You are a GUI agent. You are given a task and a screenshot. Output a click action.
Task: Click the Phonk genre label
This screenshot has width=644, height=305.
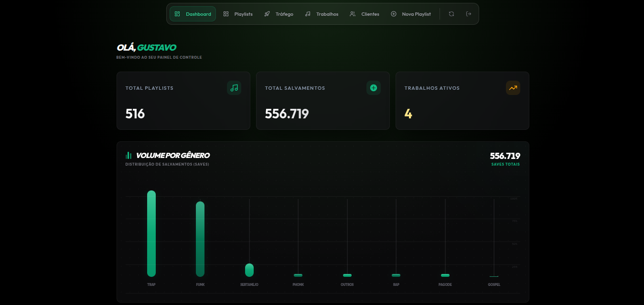(298, 284)
